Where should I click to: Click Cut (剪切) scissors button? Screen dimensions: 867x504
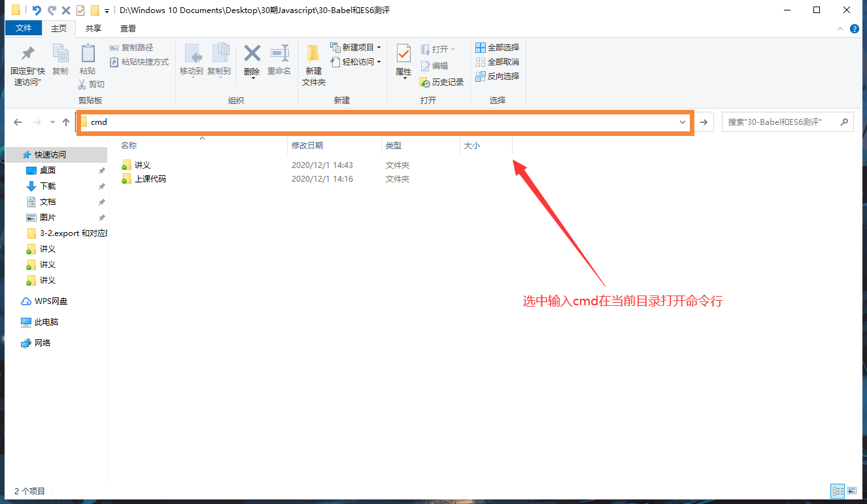pyautogui.click(x=92, y=84)
